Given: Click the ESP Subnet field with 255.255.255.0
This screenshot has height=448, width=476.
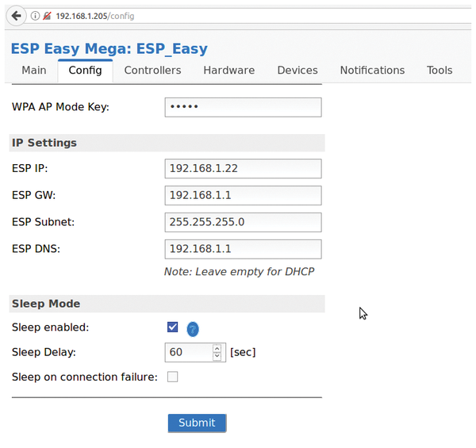Looking at the screenshot, I should tap(244, 222).
